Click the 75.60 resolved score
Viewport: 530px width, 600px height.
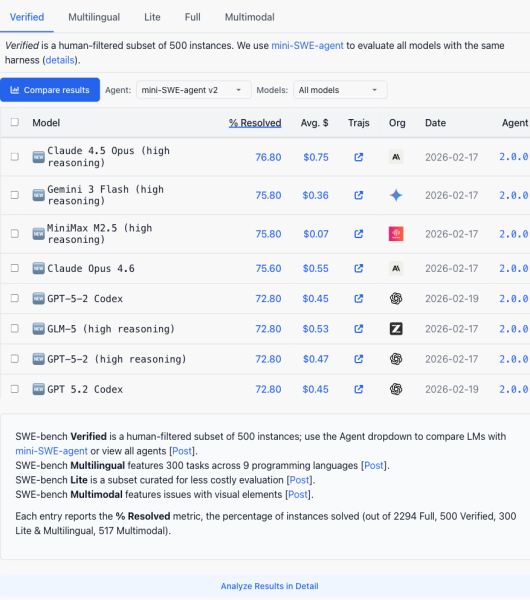point(268,268)
